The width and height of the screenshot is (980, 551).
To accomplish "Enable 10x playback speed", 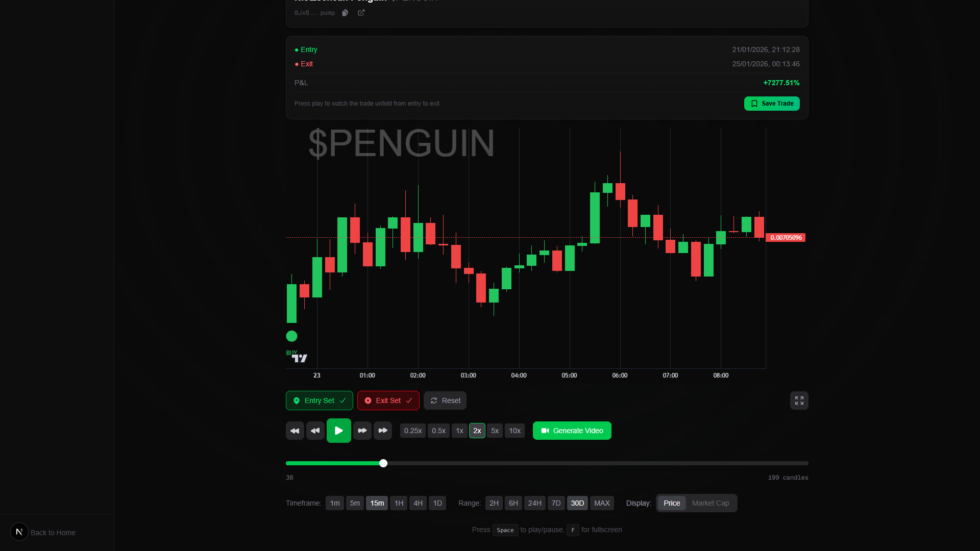I will pos(514,431).
